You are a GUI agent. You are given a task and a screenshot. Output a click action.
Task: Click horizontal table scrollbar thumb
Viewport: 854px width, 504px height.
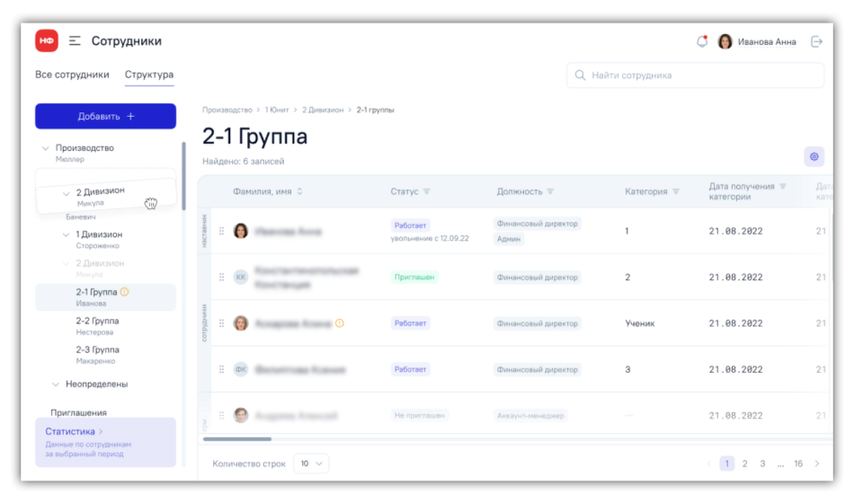pyautogui.click(x=237, y=438)
